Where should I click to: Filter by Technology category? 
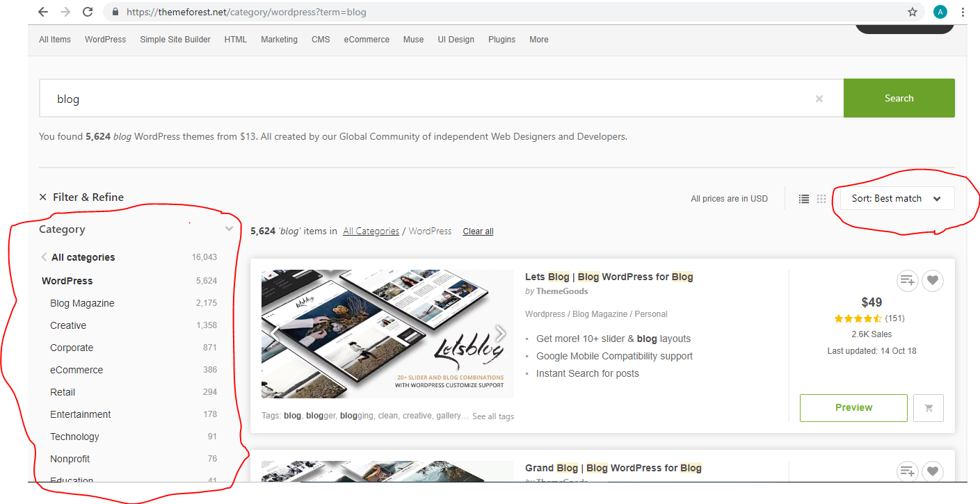(x=74, y=437)
